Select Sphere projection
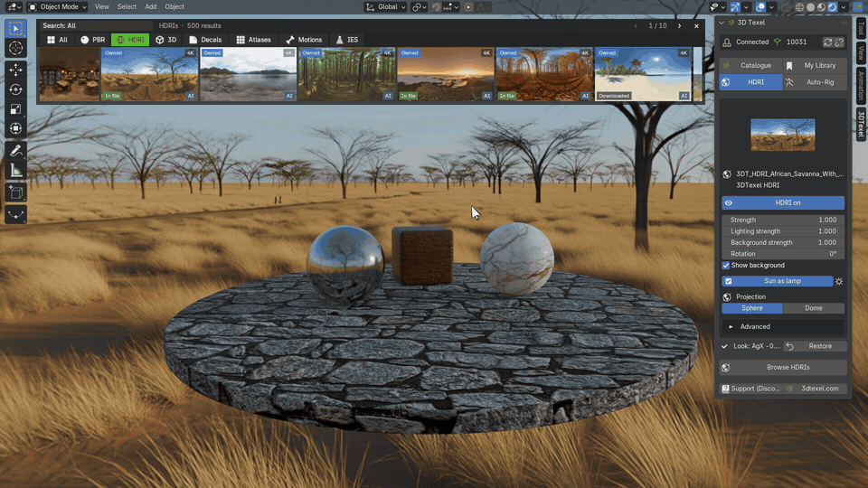 point(751,308)
